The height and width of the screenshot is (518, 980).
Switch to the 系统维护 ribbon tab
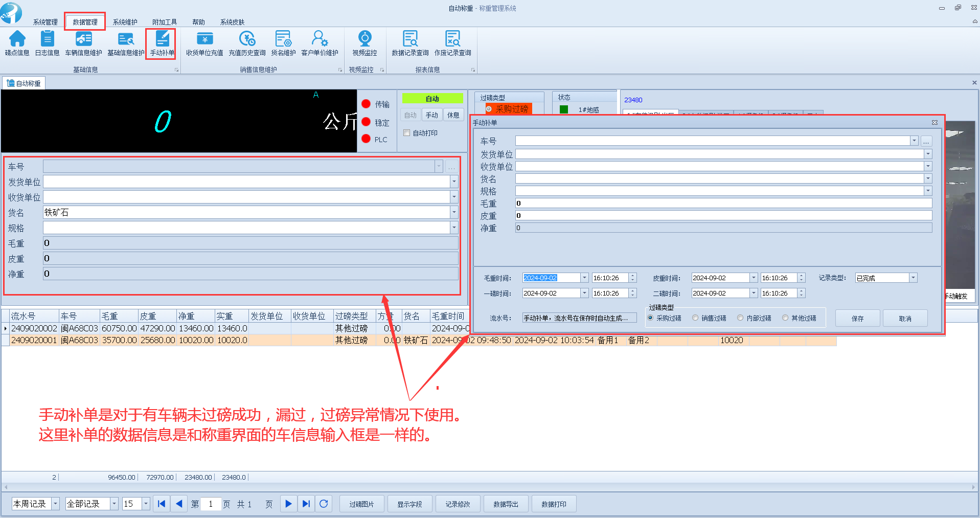coord(125,22)
